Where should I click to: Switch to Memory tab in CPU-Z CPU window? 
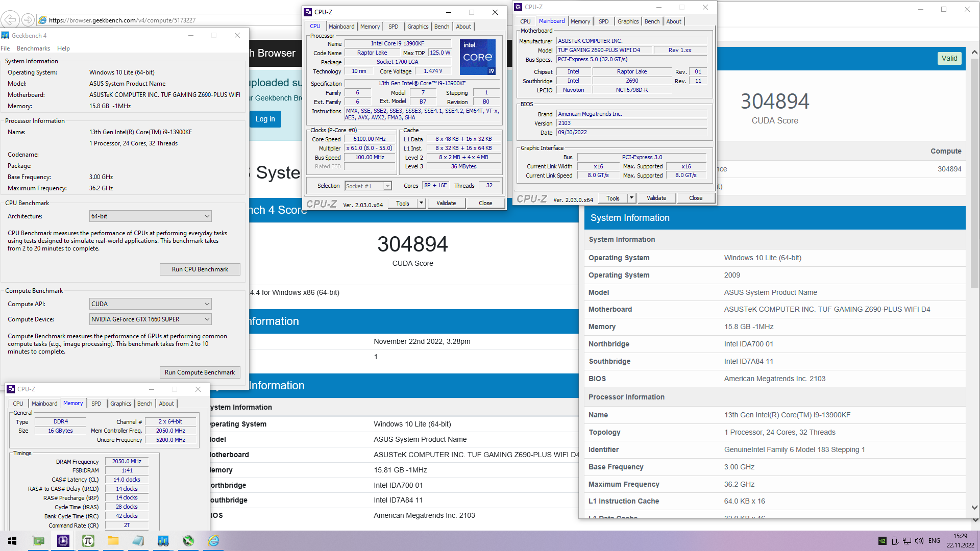pos(370,27)
